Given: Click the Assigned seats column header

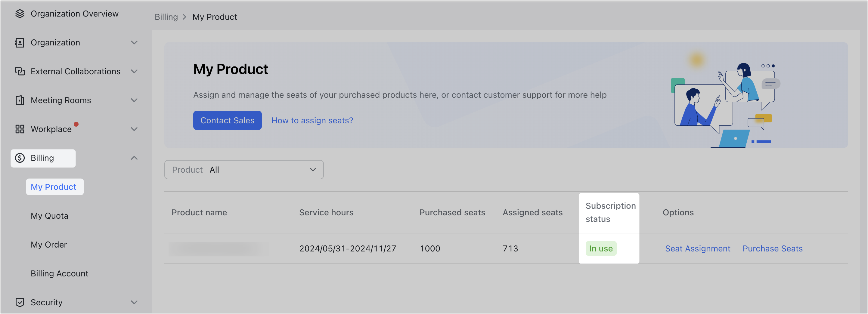Looking at the screenshot, I should [533, 212].
